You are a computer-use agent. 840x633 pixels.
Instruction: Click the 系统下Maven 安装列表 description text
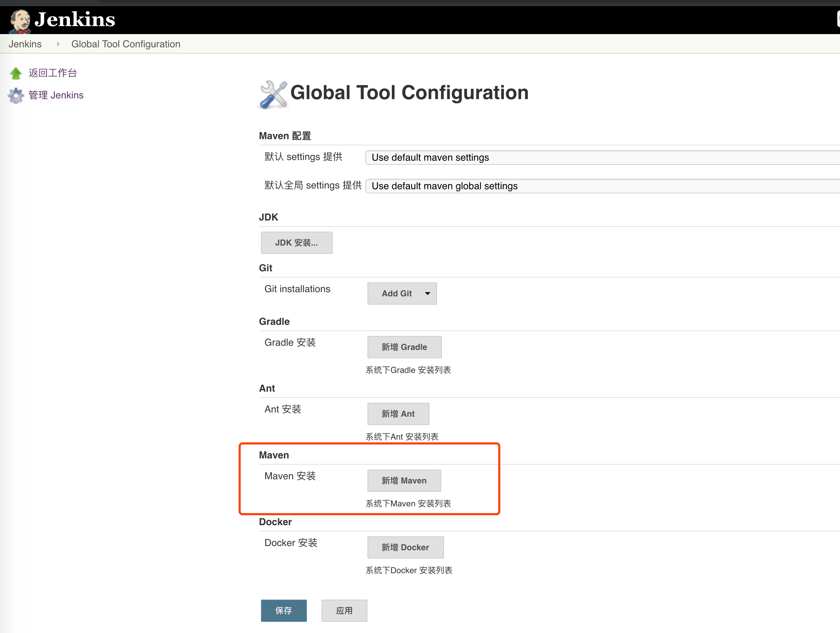(408, 504)
